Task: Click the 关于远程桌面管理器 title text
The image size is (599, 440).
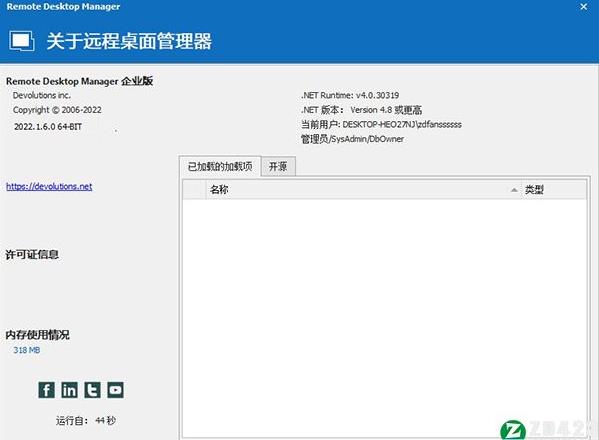Action: 129,41
